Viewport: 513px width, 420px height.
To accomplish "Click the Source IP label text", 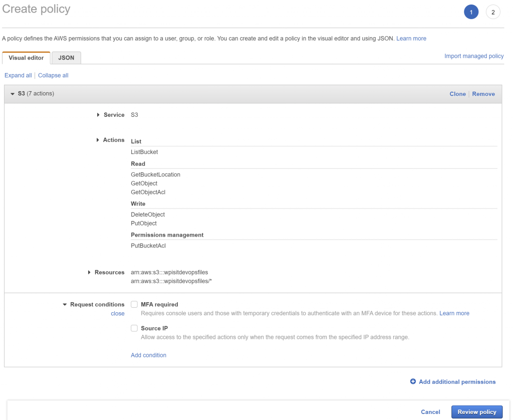I will [x=154, y=328].
